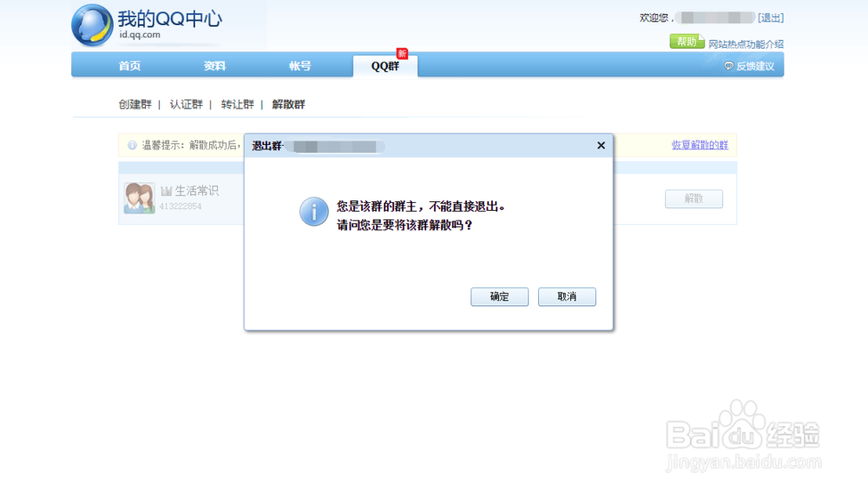Click the crown icon beside 生活常识
This screenshot has height=492, width=868.
[166, 192]
